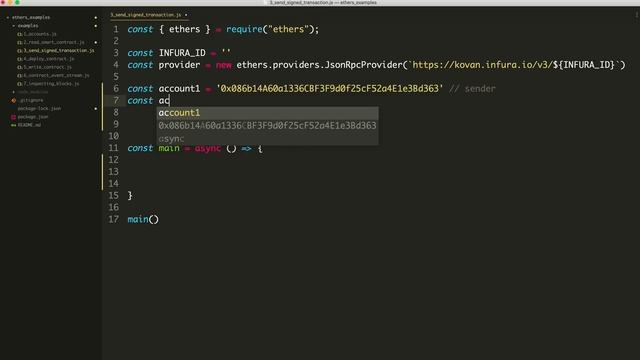Open 2_read_smart_contract.js file

(x=54, y=42)
